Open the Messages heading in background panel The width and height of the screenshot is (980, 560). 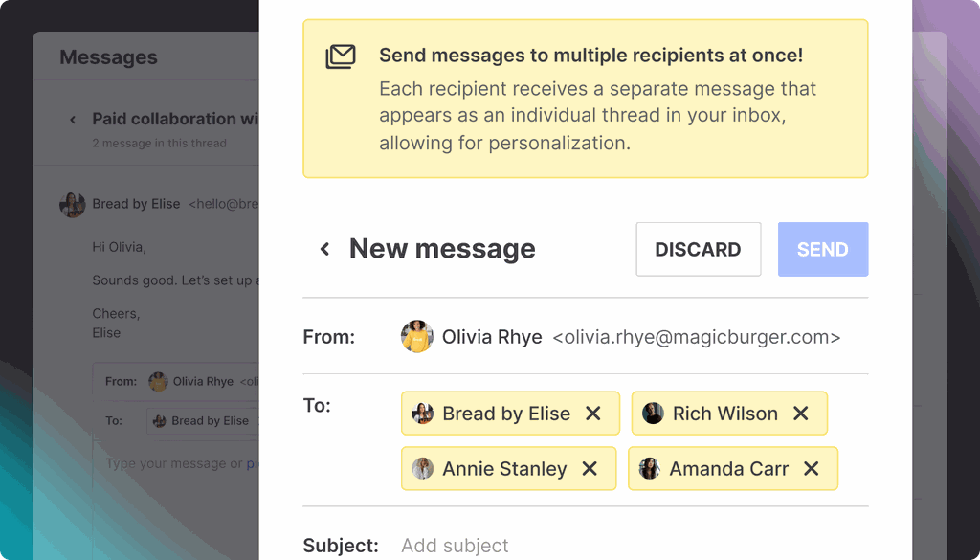pyautogui.click(x=108, y=57)
